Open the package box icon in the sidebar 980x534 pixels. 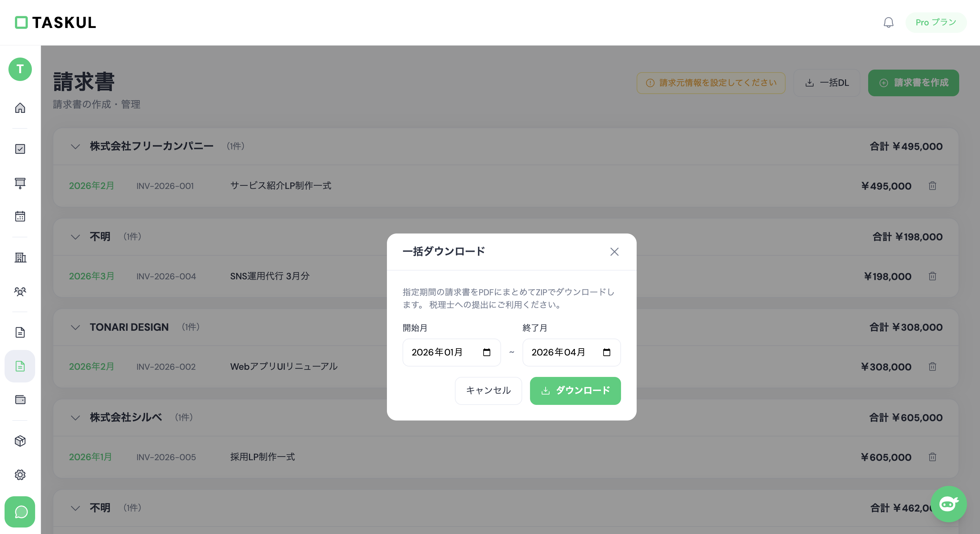[20, 441]
